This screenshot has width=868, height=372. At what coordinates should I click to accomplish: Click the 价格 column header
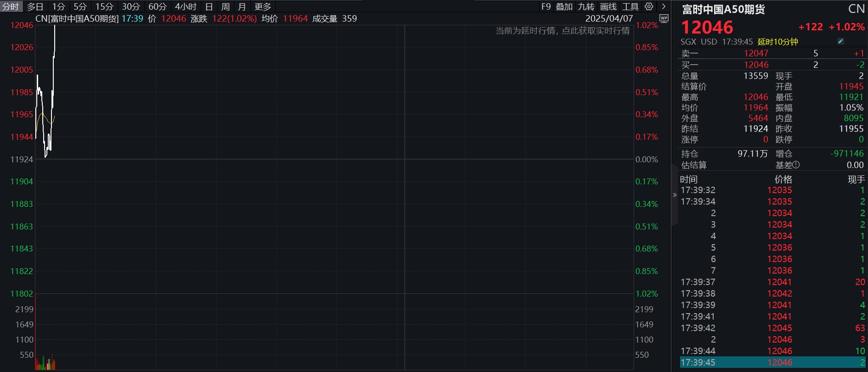pos(783,179)
